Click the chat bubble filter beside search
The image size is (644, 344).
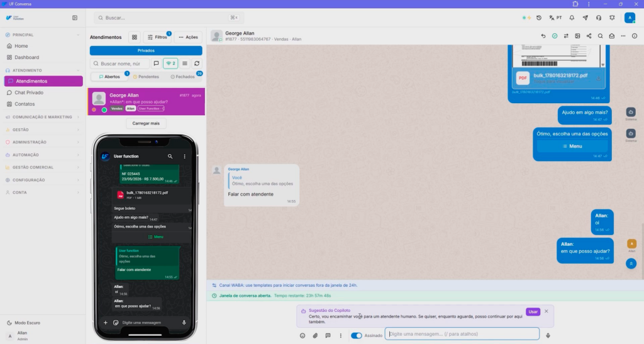tap(156, 64)
